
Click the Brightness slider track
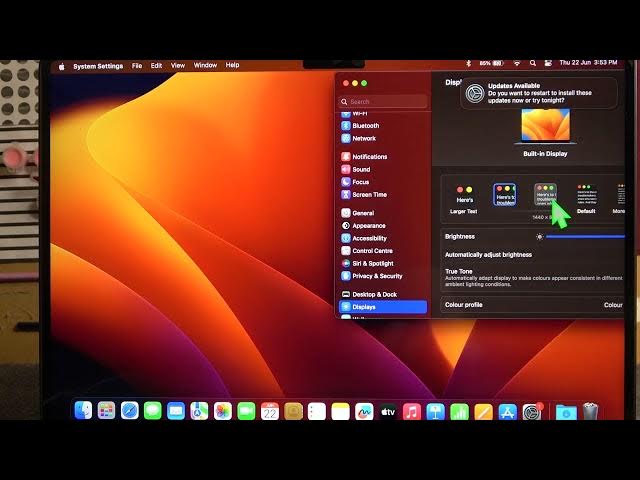click(585, 237)
